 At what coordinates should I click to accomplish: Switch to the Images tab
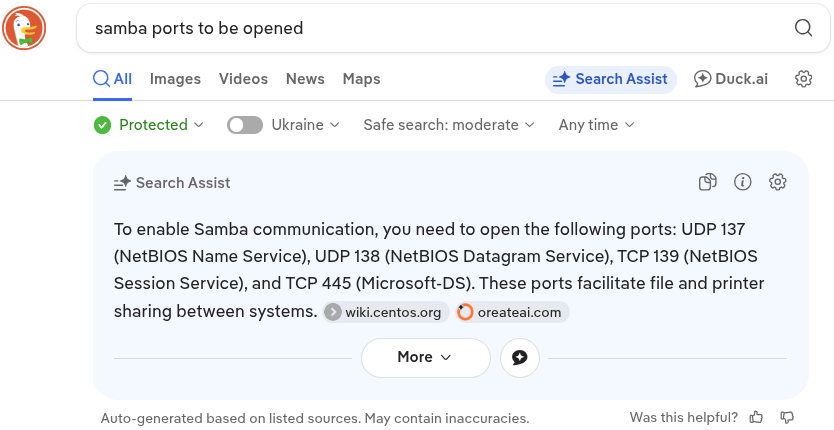tap(175, 79)
